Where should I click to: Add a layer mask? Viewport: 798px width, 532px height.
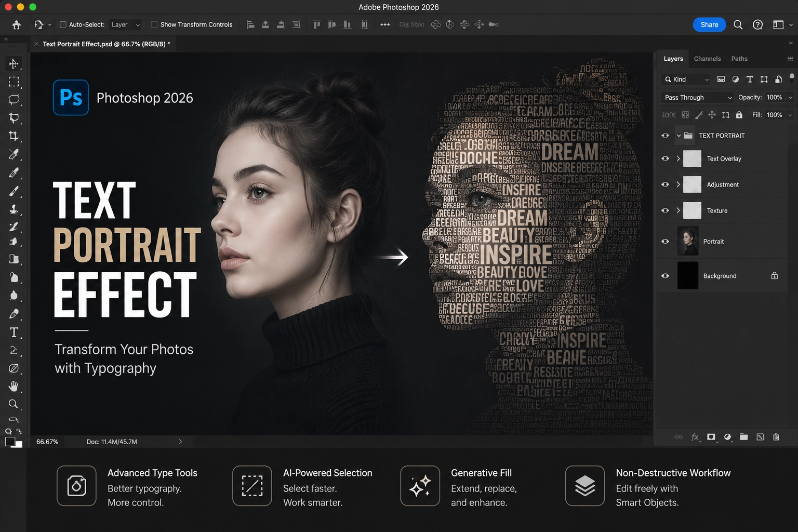pos(711,437)
